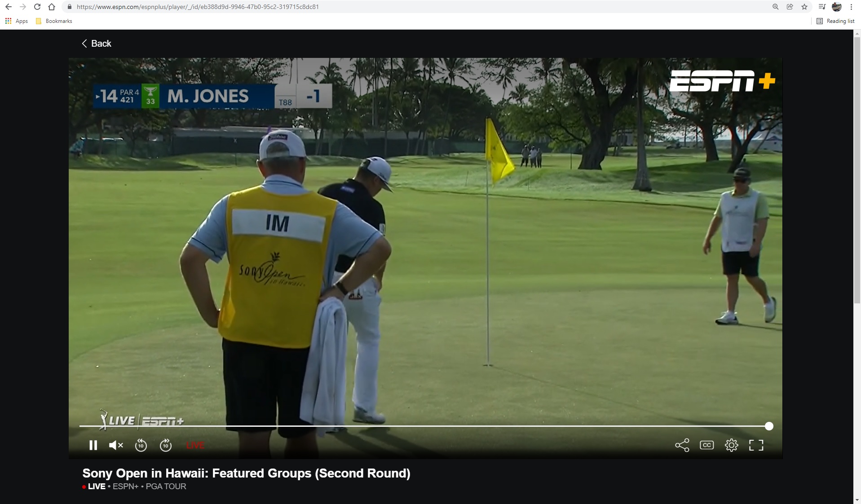Open the share options icon
Screen dimensions: 861x504
pyautogui.click(x=682, y=445)
